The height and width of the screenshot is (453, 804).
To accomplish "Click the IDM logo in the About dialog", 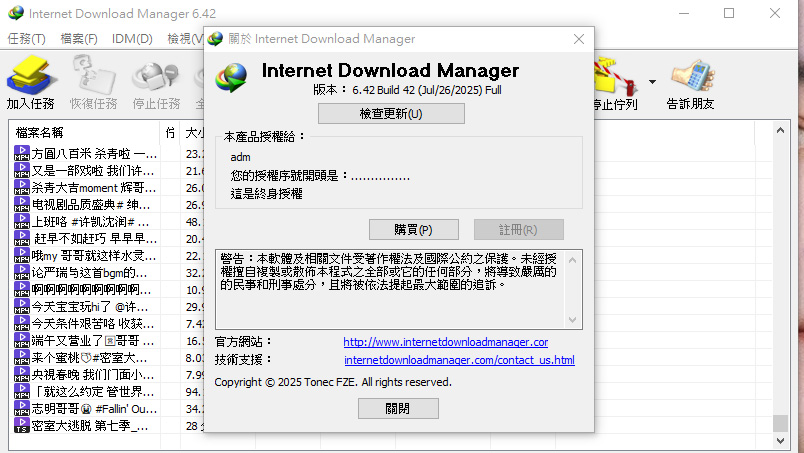I will 233,77.
